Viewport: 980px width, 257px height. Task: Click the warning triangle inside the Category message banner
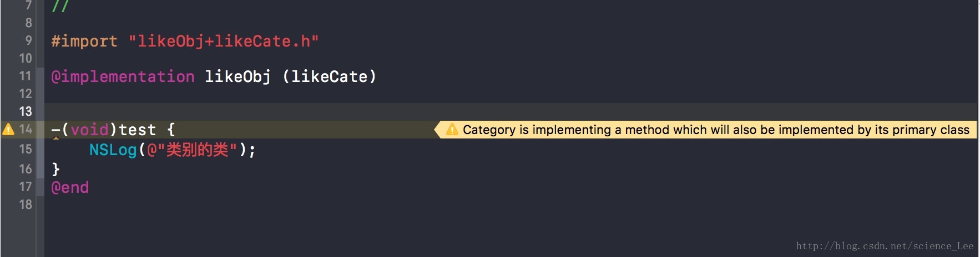(452, 130)
